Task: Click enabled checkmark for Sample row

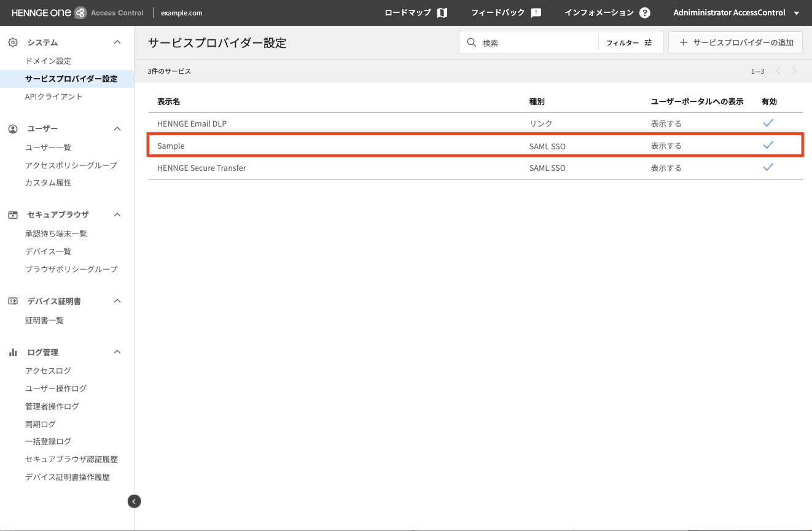Action: 768,145
